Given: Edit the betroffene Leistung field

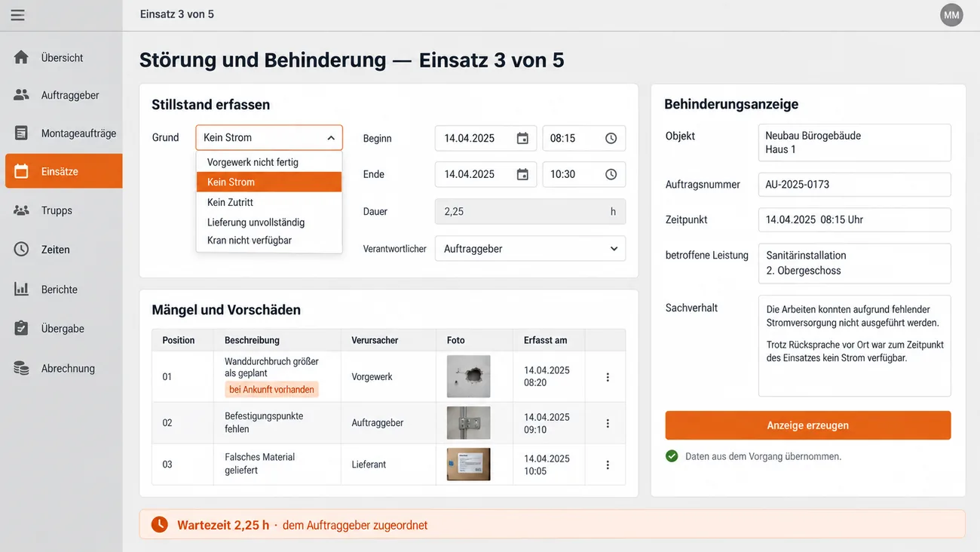Looking at the screenshot, I should coord(855,263).
